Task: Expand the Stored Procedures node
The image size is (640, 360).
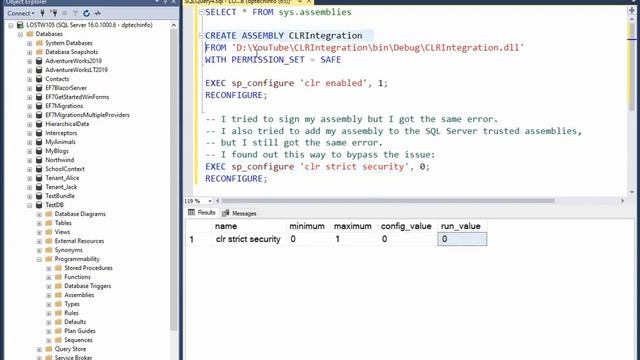Action: click(49, 268)
